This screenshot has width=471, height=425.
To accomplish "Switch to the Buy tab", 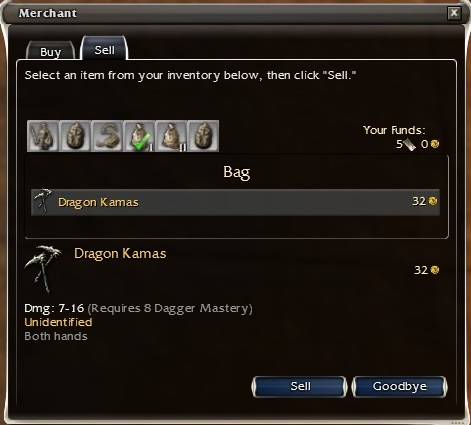I will [x=51, y=51].
